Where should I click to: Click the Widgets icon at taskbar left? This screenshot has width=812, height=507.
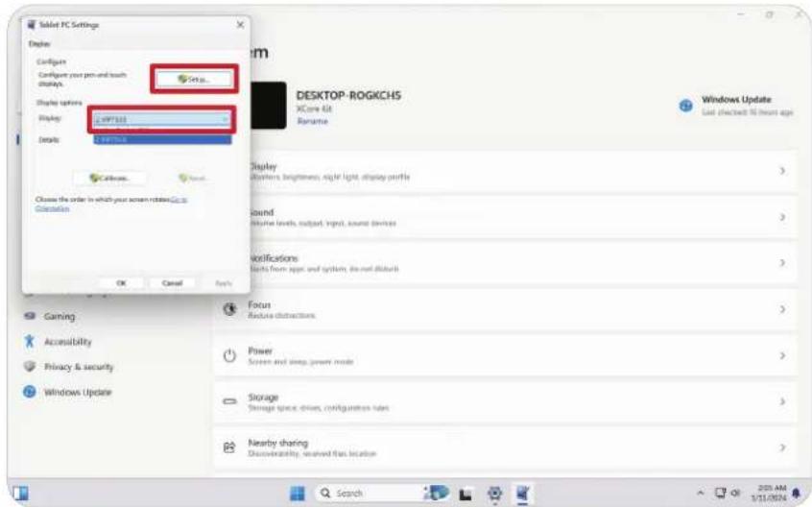click(20, 494)
